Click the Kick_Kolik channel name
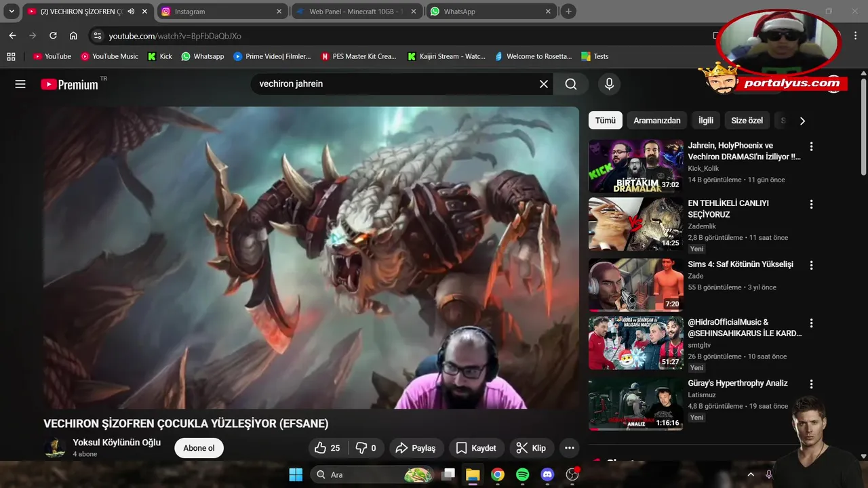 coord(703,168)
